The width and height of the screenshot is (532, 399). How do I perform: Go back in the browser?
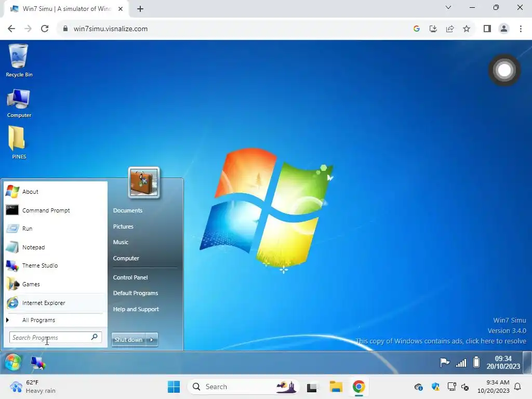coord(11,29)
